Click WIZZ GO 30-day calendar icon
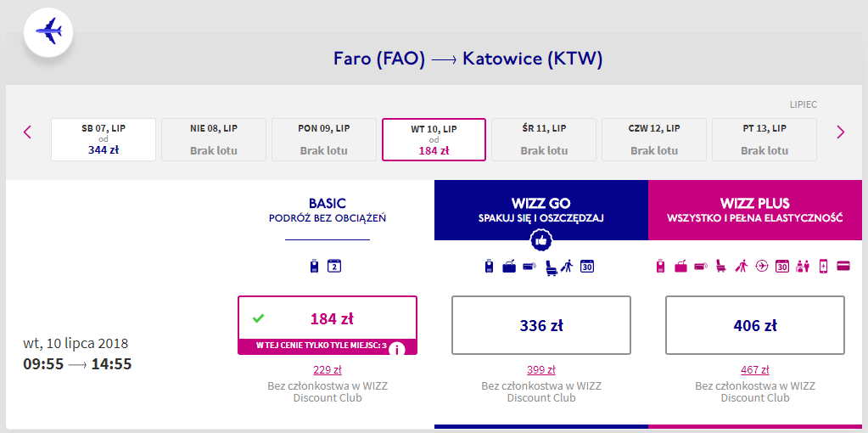The height and width of the screenshot is (433, 868). point(587,267)
